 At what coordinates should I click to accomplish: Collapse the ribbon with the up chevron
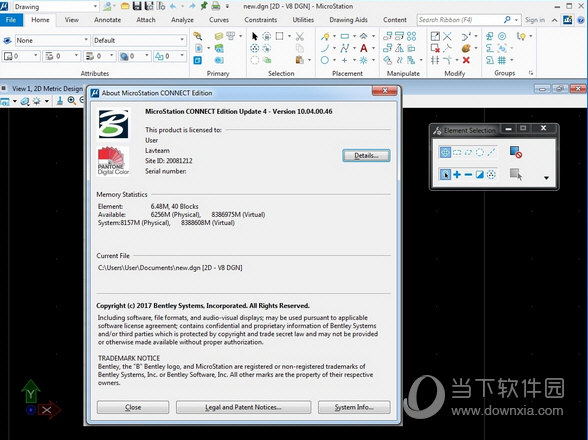click(x=555, y=20)
